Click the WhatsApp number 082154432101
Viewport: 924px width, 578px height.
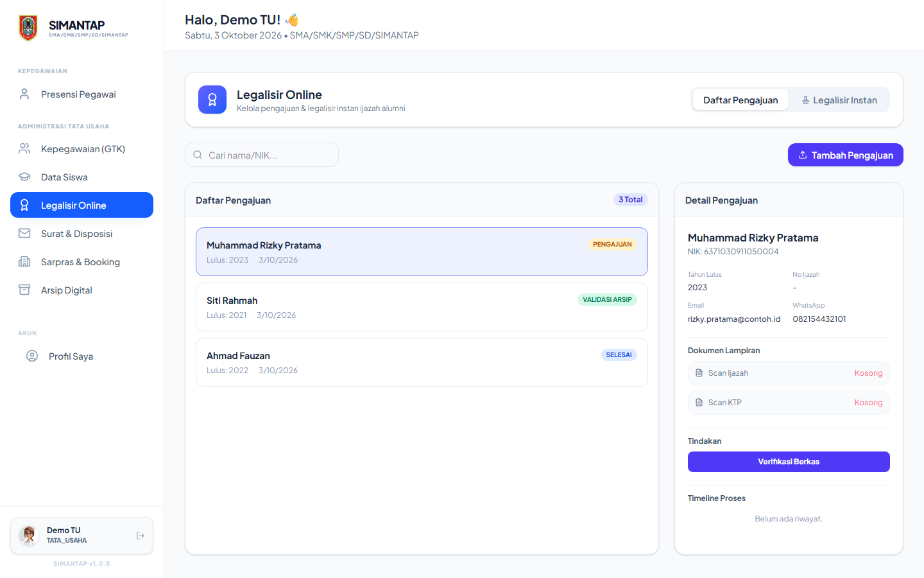[x=819, y=319]
